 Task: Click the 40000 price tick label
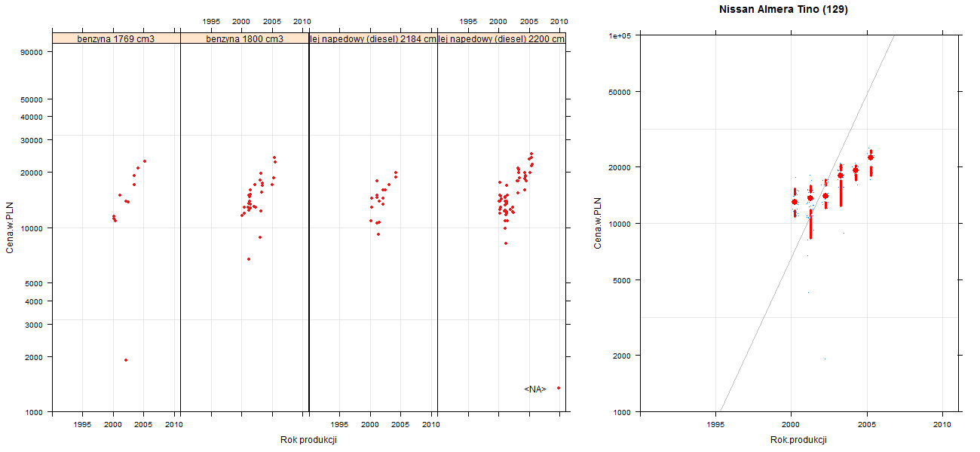(33, 117)
